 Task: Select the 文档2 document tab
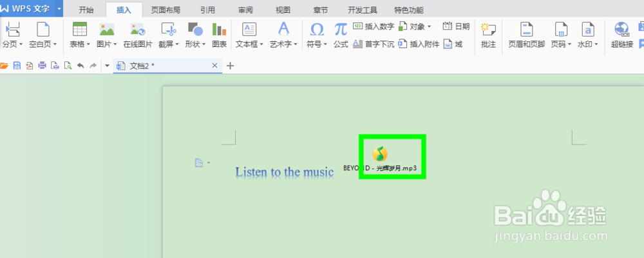coord(167,65)
